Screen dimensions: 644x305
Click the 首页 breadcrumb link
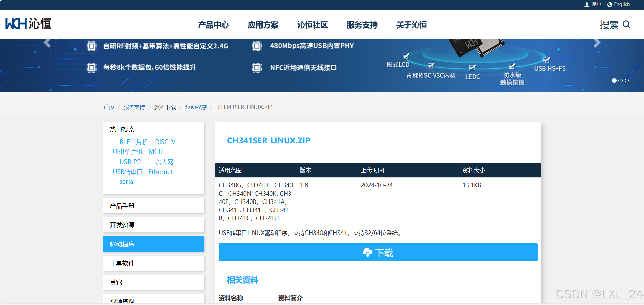click(x=109, y=107)
